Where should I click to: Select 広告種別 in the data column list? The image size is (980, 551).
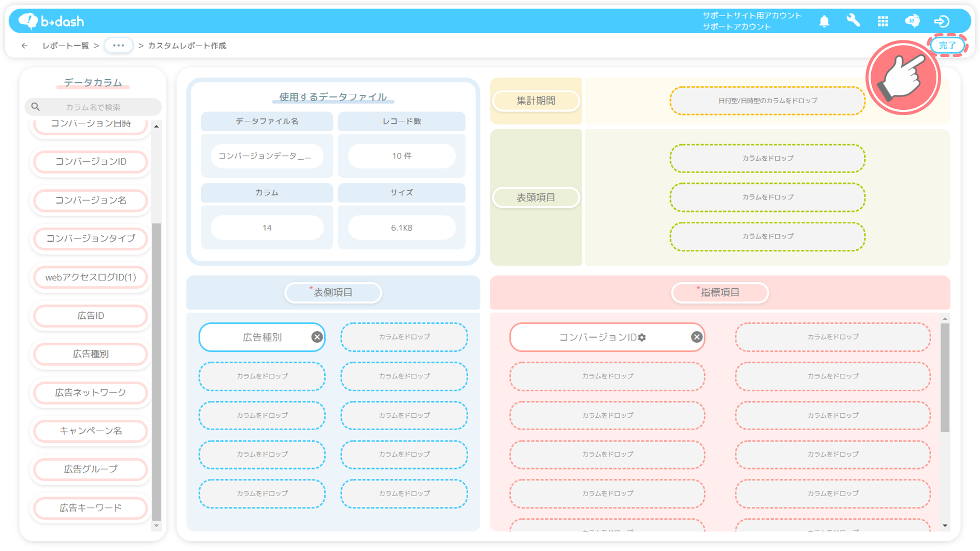pyautogui.click(x=91, y=354)
